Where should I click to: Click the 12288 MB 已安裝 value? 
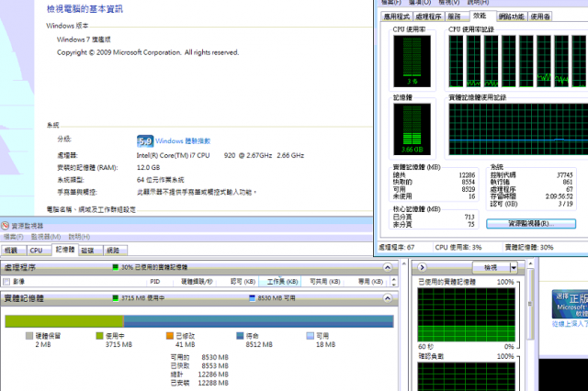click(213, 383)
